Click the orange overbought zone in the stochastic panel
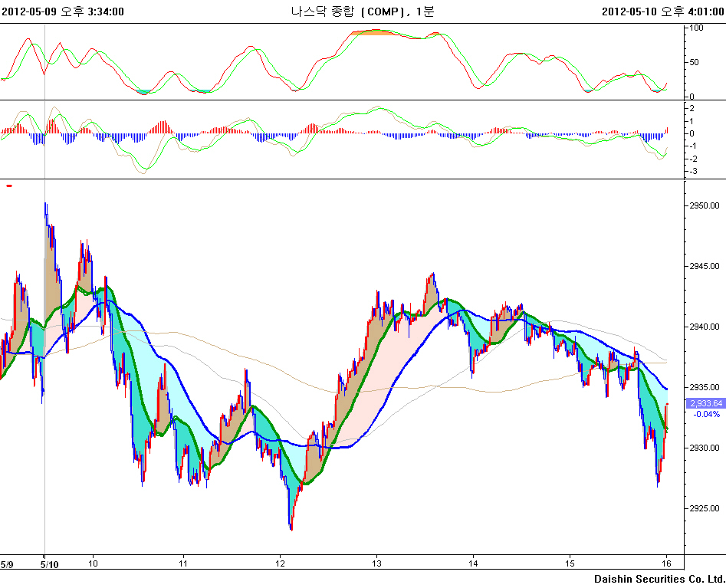This screenshot has width=726, height=588. pyautogui.click(x=374, y=32)
